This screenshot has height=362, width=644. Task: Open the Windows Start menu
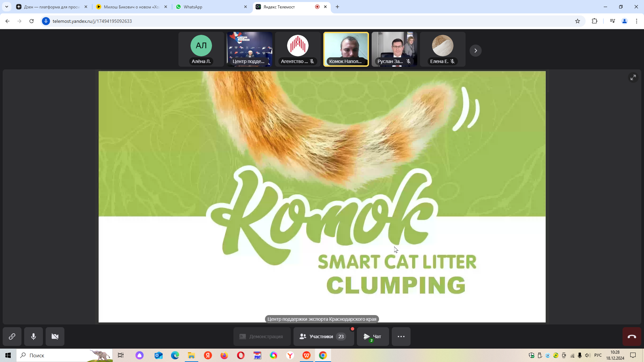click(x=8, y=355)
